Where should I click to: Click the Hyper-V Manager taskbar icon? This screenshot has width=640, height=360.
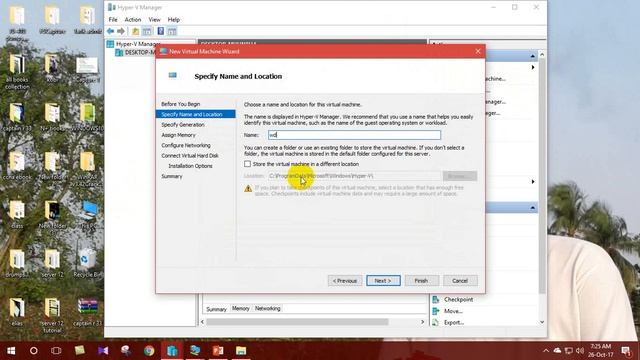click(172, 351)
